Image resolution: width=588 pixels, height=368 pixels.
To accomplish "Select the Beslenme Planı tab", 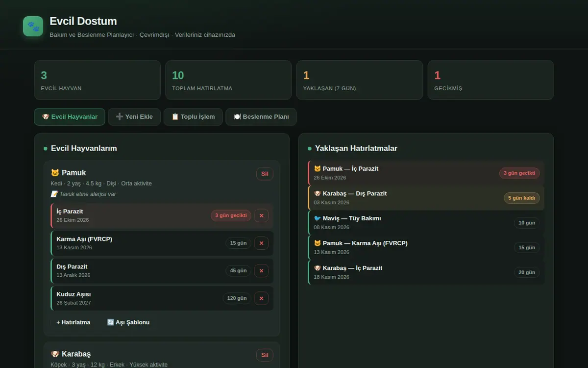I will click(261, 117).
